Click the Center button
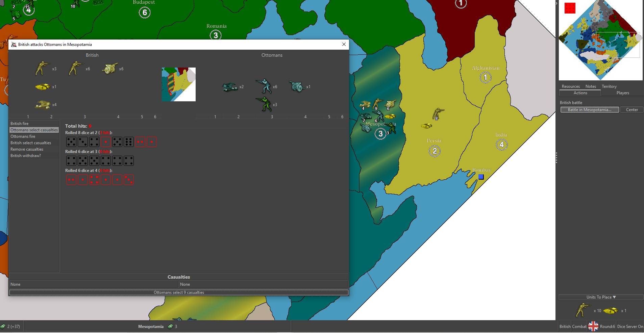 tap(631, 110)
